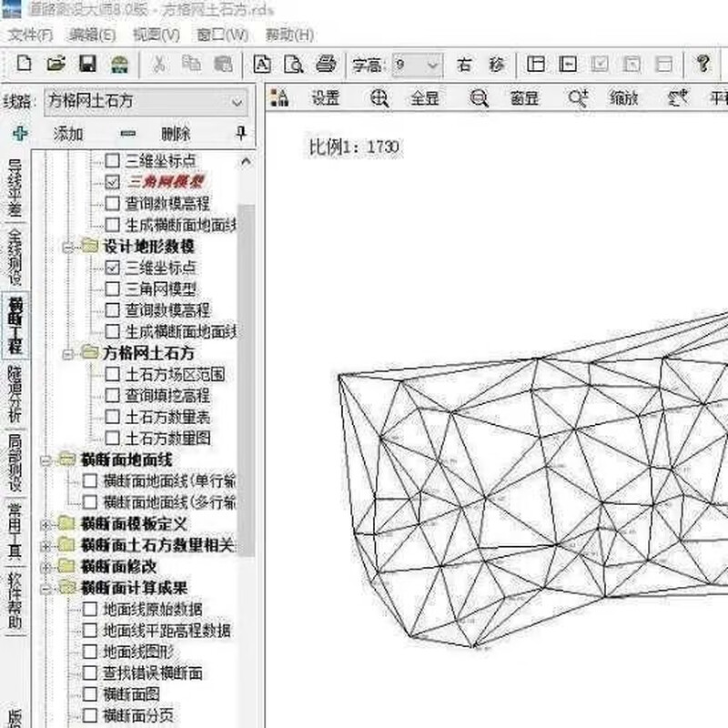The width and height of the screenshot is (728, 728).
Task: Switch to the 隧道分析 vertical tab
Action: pyautogui.click(x=15, y=392)
